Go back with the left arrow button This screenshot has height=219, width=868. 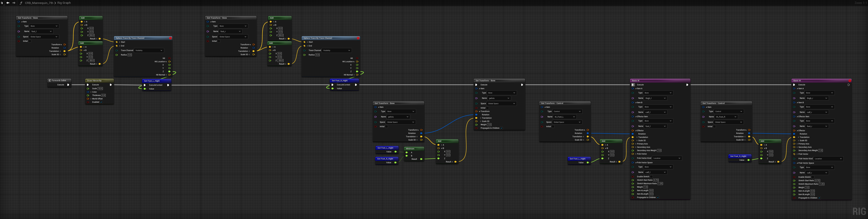(x=8, y=3)
